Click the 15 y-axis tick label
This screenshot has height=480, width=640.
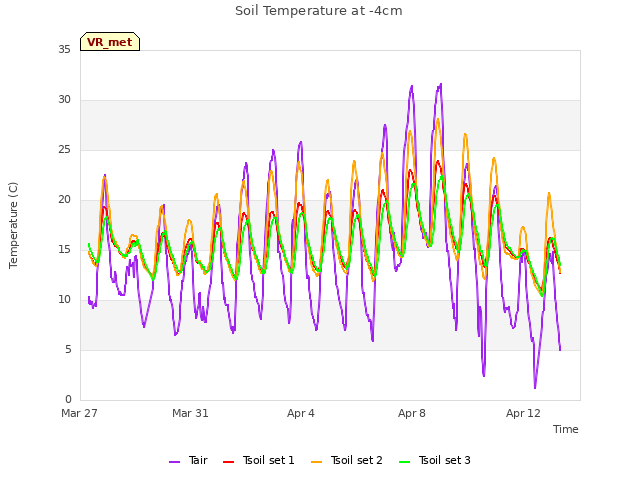coord(64,250)
